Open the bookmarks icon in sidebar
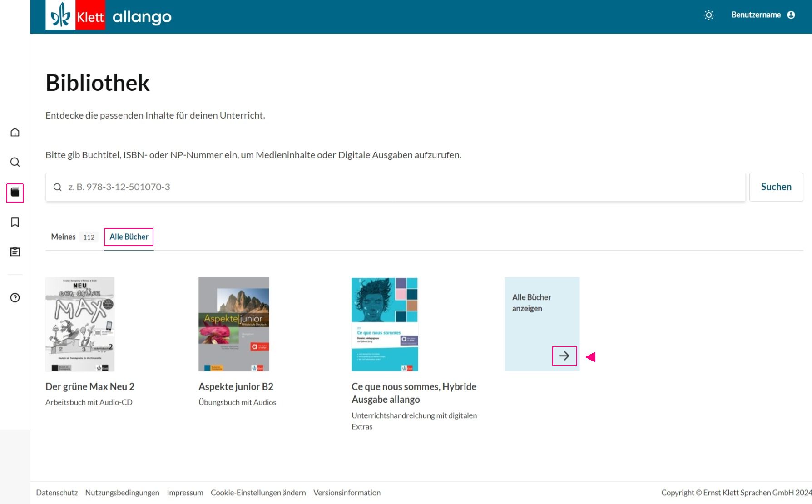Viewport: 812px width, 504px height. pyautogui.click(x=15, y=222)
